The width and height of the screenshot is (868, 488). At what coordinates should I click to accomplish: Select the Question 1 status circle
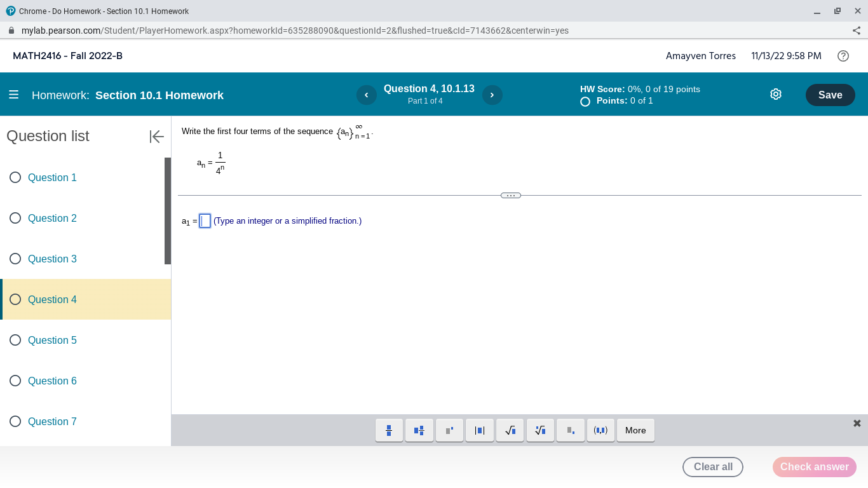(x=15, y=177)
